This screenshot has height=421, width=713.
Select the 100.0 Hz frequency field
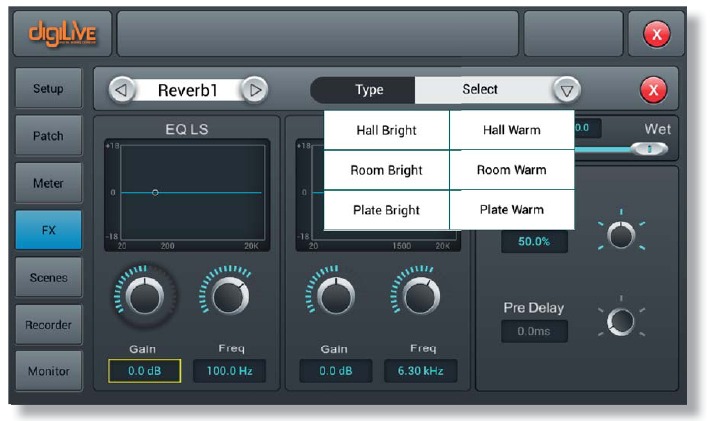pyautogui.click(x=230, y=371)
